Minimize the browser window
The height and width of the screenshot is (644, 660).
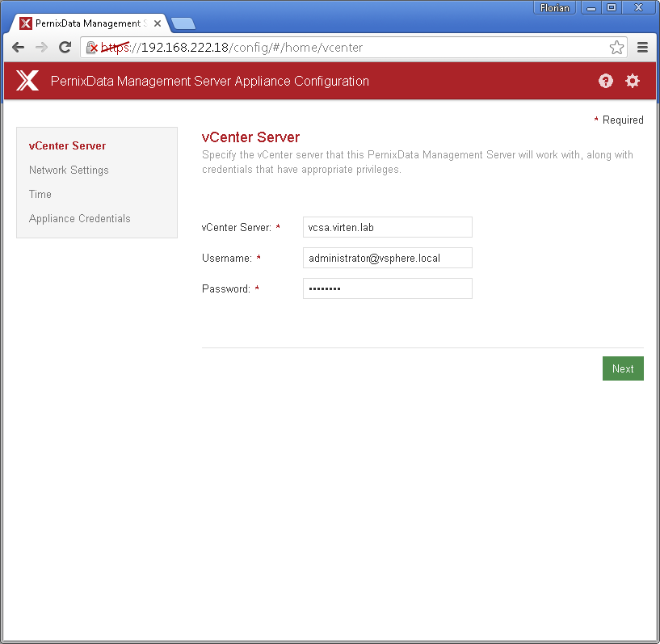[x=591, y=7]
